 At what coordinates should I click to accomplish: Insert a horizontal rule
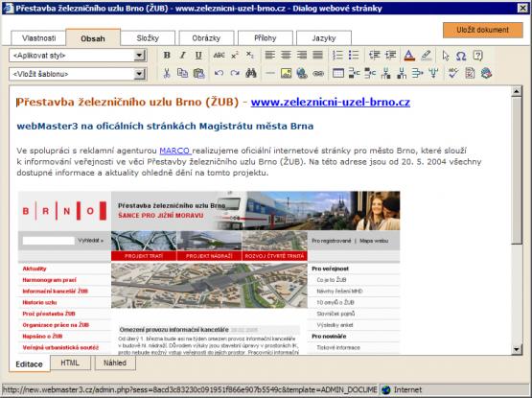click(x=270, y=73)
